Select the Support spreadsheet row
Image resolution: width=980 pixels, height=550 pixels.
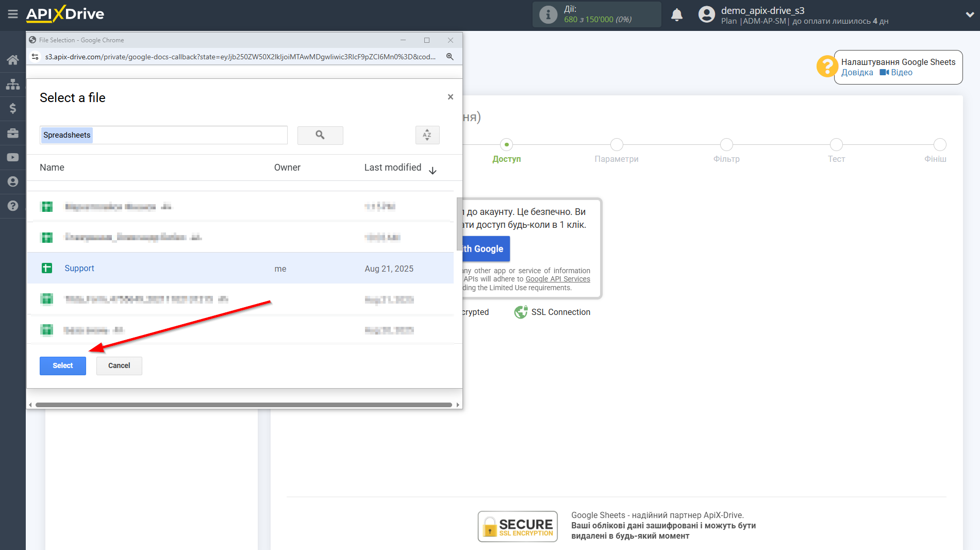(x=240, y=268)
